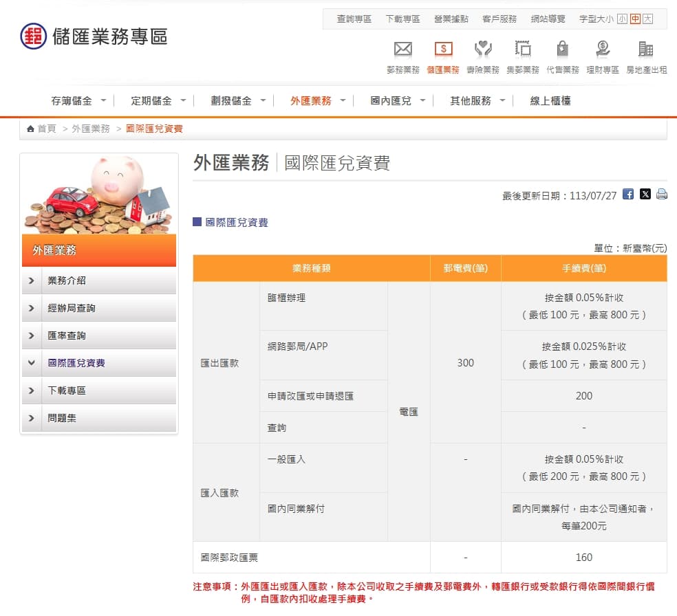Set font size to 小
This screenshot has height=616, width=677.
(x=622, y=19)
